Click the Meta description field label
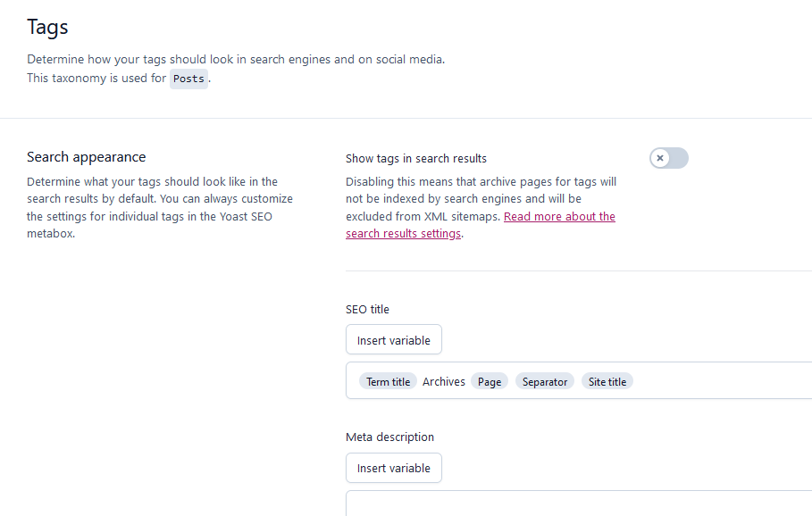The image size is (812, 516). coord(389,437)
